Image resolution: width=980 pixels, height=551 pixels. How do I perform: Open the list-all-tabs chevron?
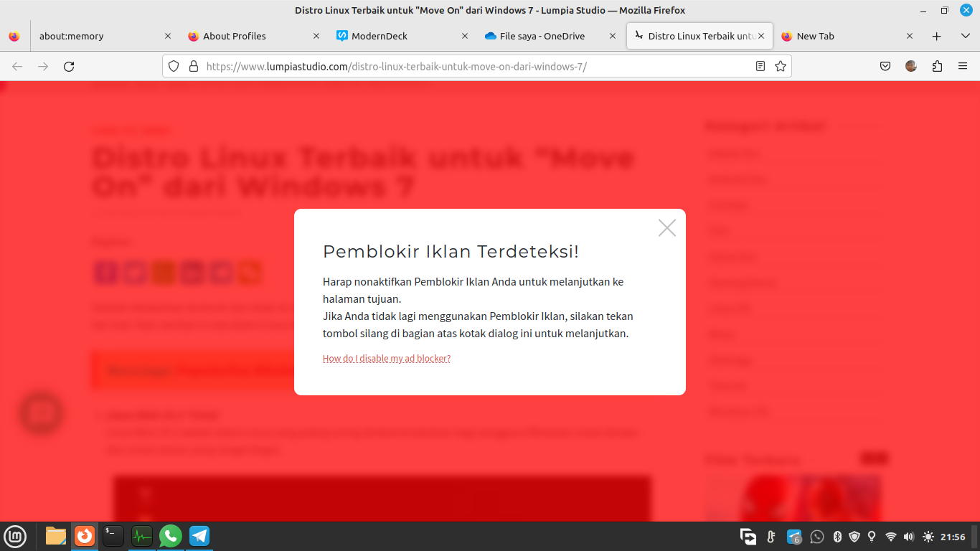(x=964, y=35)
